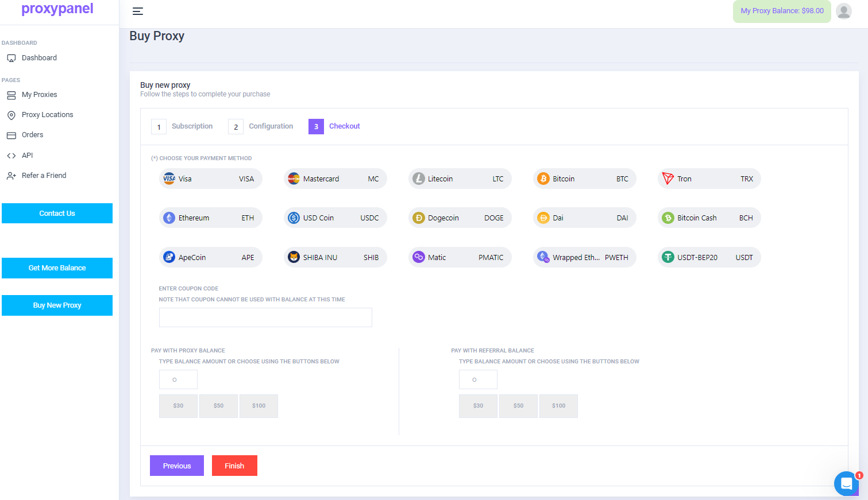
Task: Focus the coupon code input field
Action: pyautogui.click(x=265, y=317)
